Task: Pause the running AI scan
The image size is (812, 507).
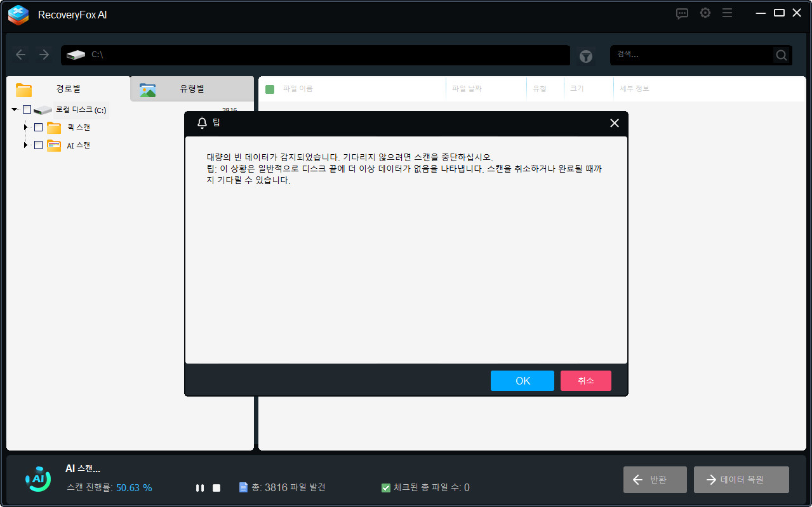Action: coord(199,487)
